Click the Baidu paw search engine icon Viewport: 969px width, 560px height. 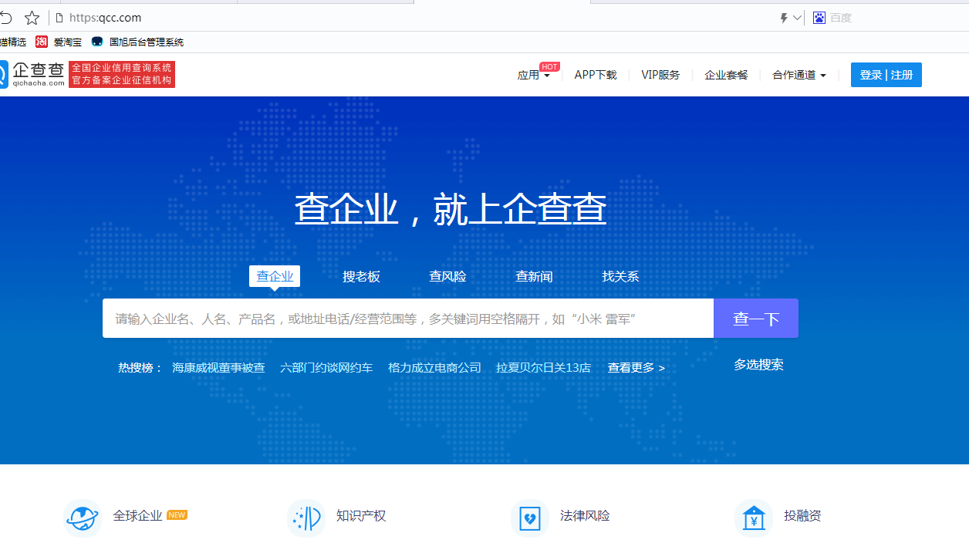(x=819, y=18)
